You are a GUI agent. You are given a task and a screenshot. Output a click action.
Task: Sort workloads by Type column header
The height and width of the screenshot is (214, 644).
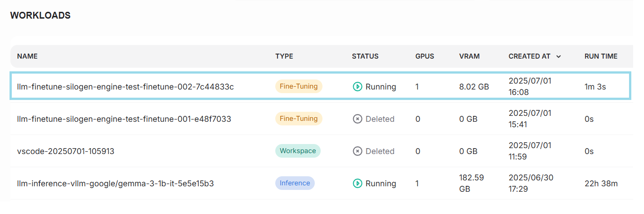click(284, 56)
